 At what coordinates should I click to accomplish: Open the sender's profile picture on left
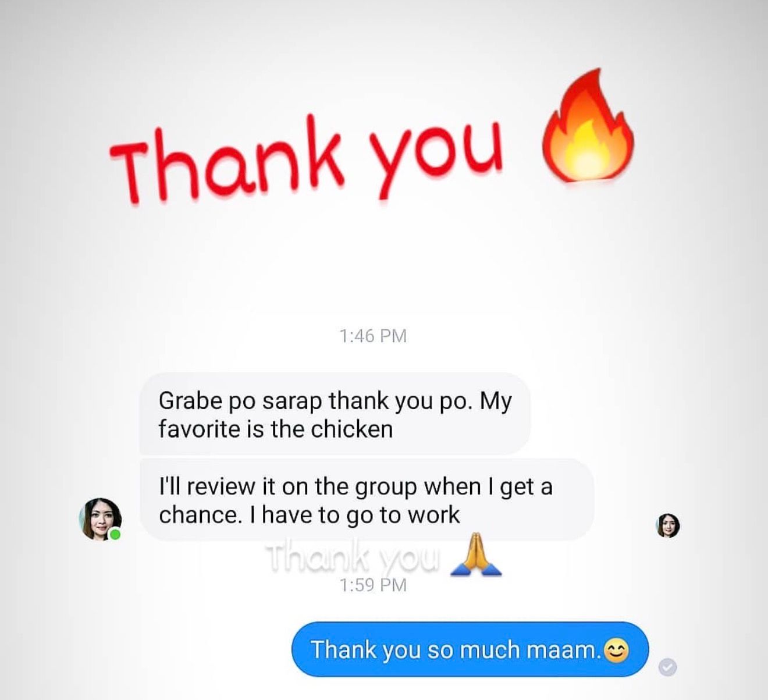[x=101, y=519]
